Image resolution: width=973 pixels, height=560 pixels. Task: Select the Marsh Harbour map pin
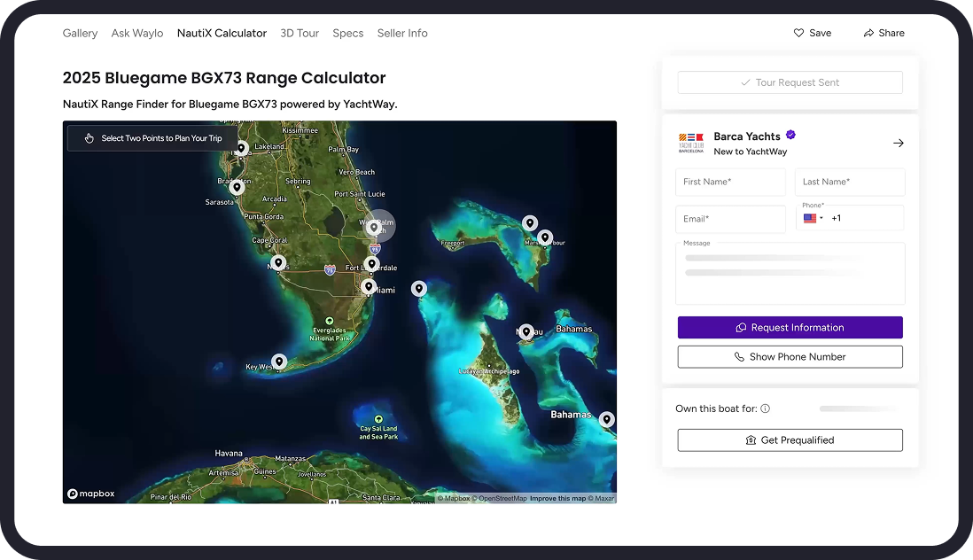tap(545, 237)
